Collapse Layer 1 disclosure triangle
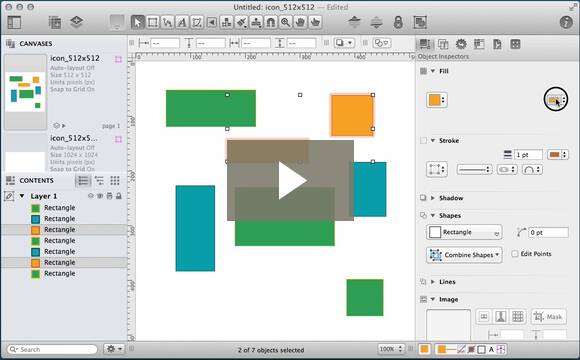Screen dimensions: 580x360 tap(22, 196)
